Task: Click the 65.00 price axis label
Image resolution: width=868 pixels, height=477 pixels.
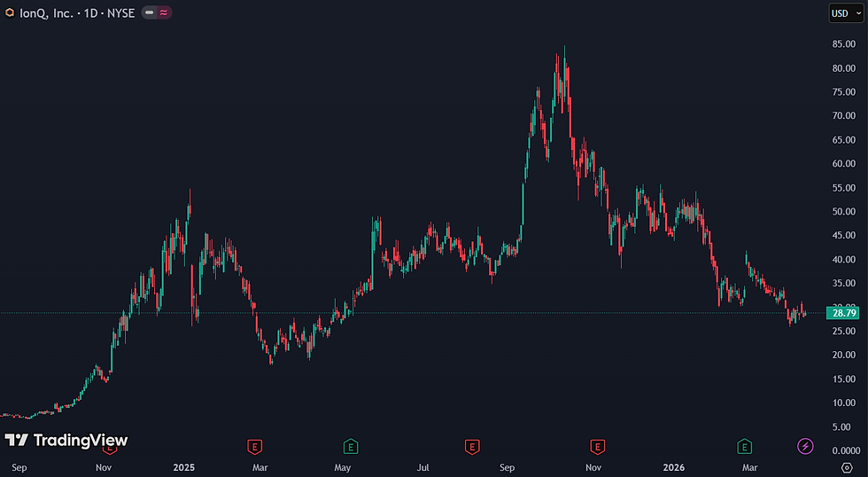Action: click(843, 139)
